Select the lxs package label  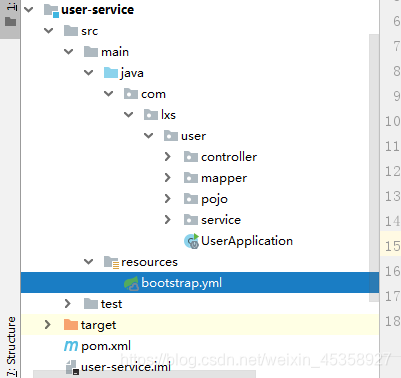point(168,115)
